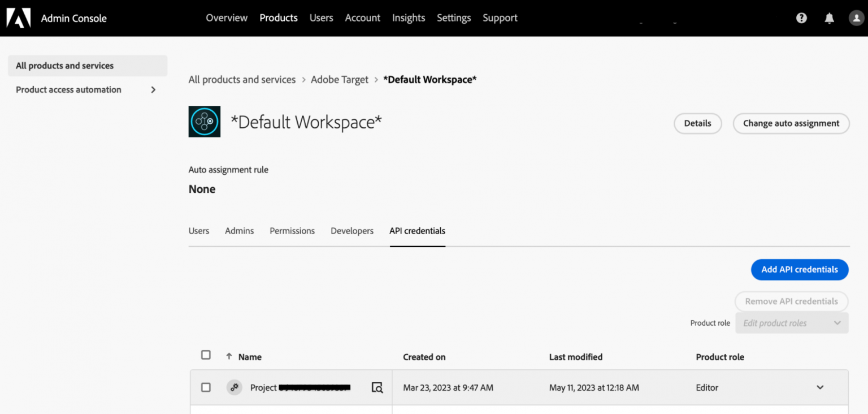Click the gear icon beside the Project credential
The height and width of the screenshot is (414, 868).
click(235, 387)
